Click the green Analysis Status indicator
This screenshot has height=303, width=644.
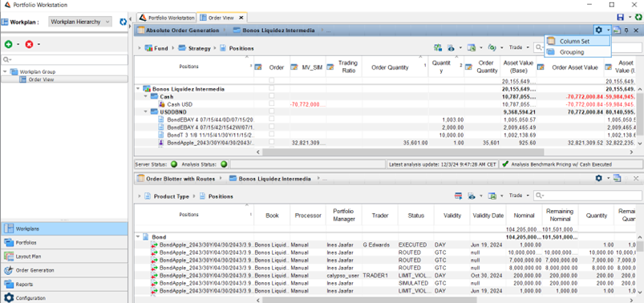coord(224,164)
